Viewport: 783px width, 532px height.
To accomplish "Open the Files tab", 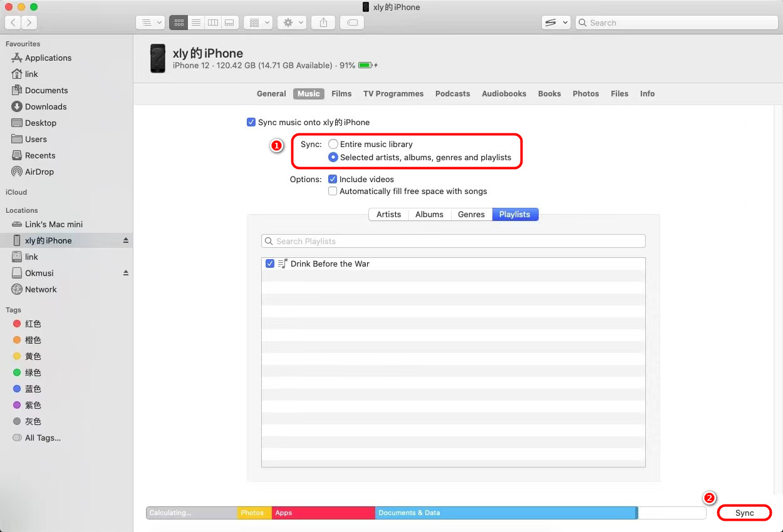I will 620,93.
